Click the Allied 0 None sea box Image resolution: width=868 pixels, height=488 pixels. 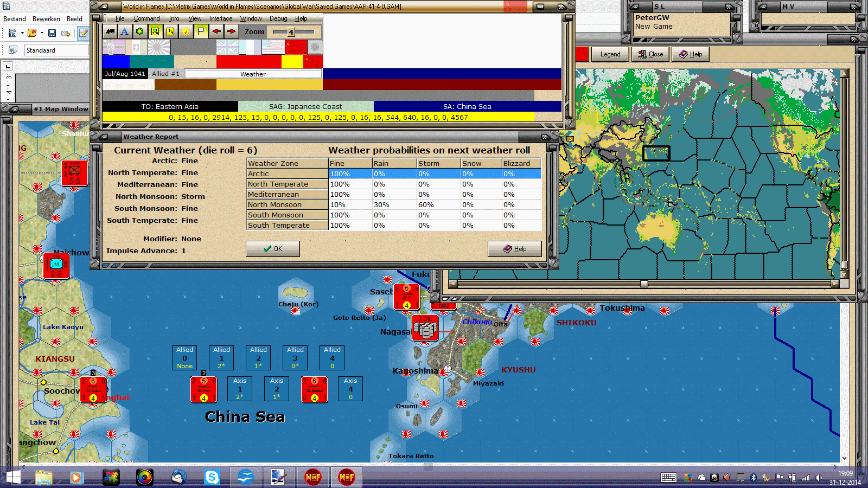(x=184, y=358)
